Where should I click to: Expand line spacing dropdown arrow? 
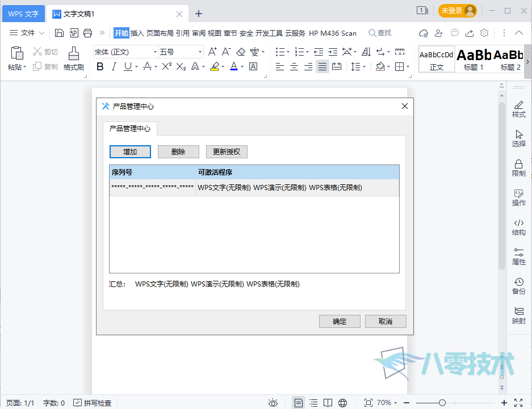(364, 67)
